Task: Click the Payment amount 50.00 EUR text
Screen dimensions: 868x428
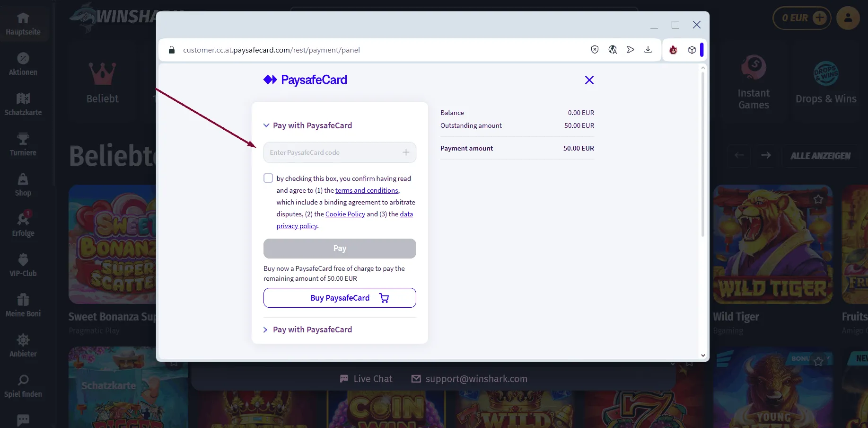Action: click(x=517, y=148)
